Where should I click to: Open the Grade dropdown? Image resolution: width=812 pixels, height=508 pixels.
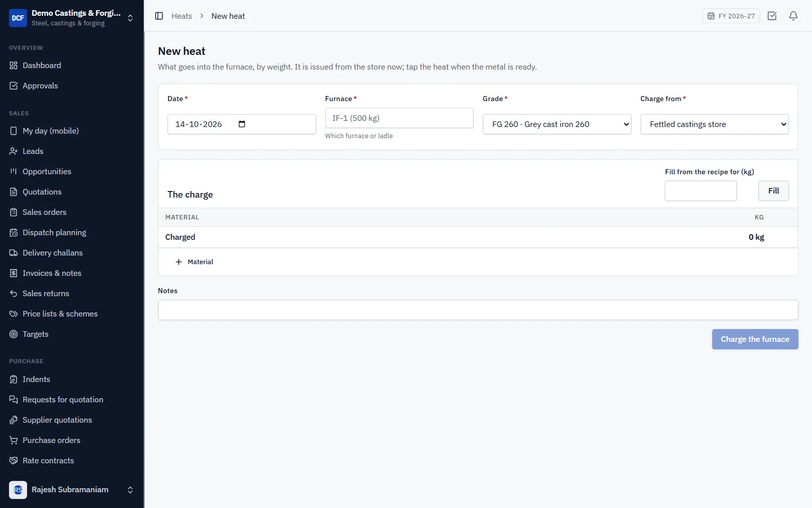tap(557, 124)
